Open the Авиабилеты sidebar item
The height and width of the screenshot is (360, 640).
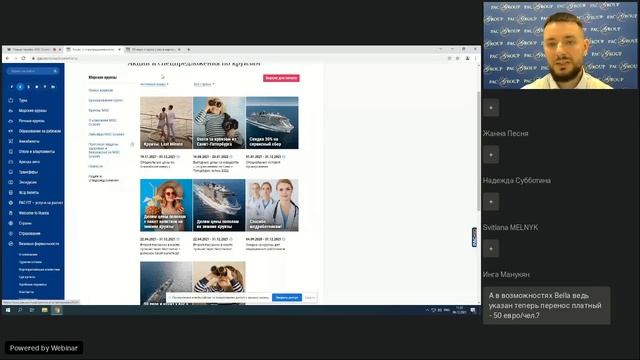pyautogui.click(x=29, y=141)
